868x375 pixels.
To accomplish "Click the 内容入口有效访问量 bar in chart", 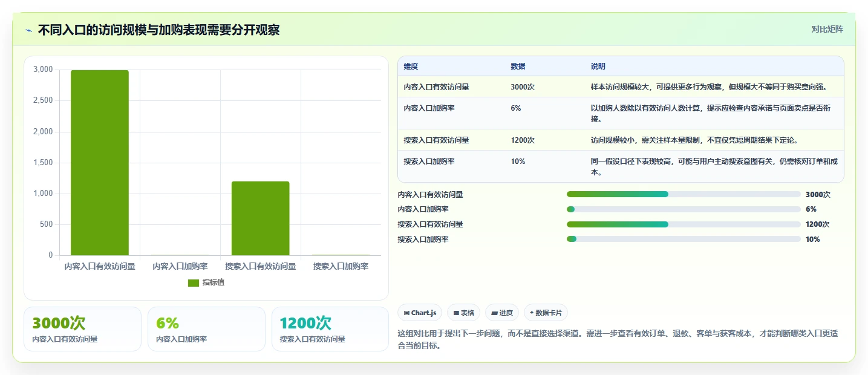I will [x=100, y=163].
